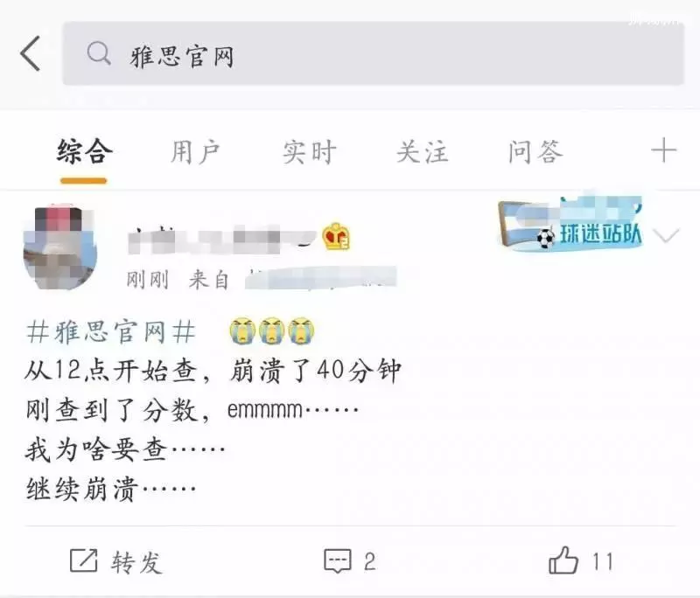Switch to the 用户 tab

[x=195, y=152]
